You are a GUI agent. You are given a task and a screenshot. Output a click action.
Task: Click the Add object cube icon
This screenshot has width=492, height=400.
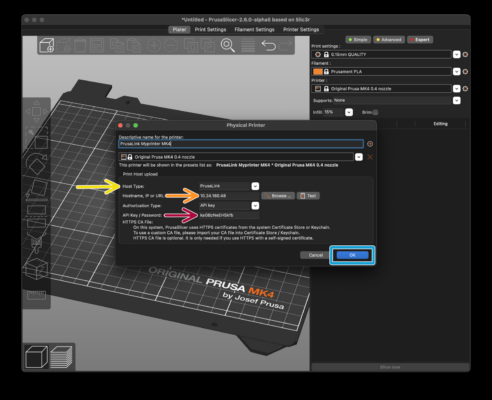coord(47,45)
